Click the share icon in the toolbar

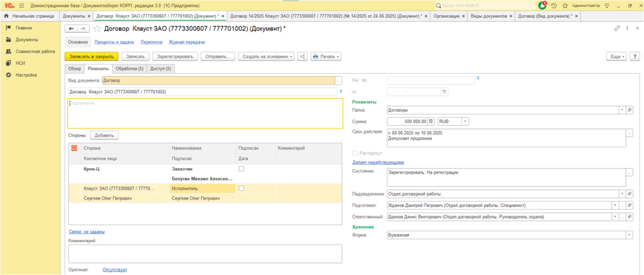click(x=303, y=57)
